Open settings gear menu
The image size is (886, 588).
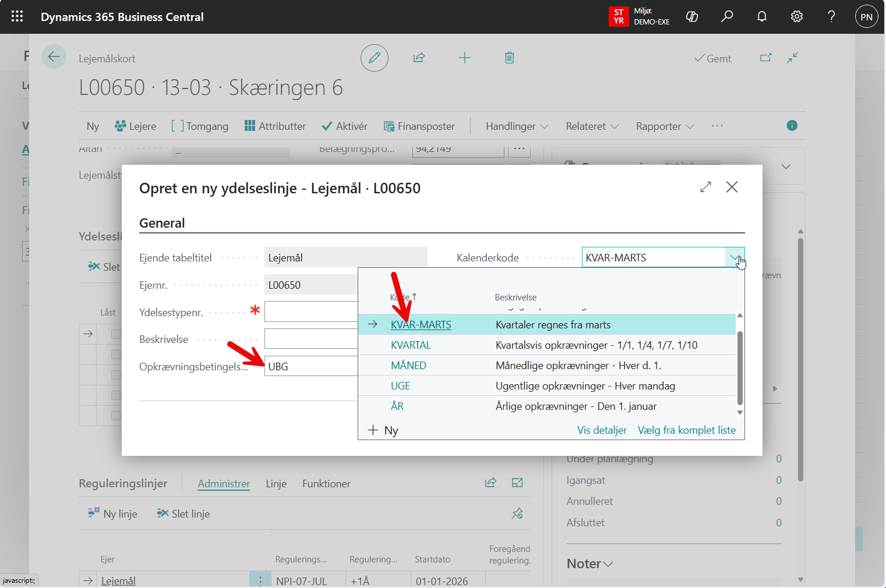(x=797, y=16)
